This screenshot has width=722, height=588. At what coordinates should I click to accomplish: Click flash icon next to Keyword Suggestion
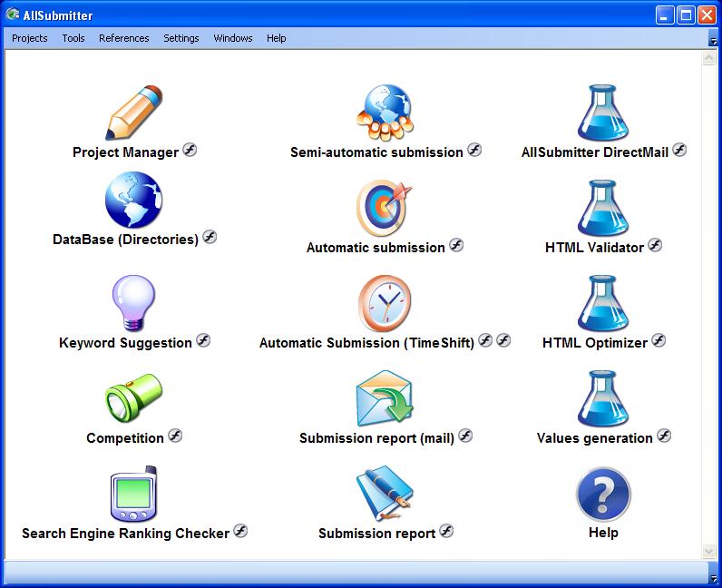[x=203, y=340]
